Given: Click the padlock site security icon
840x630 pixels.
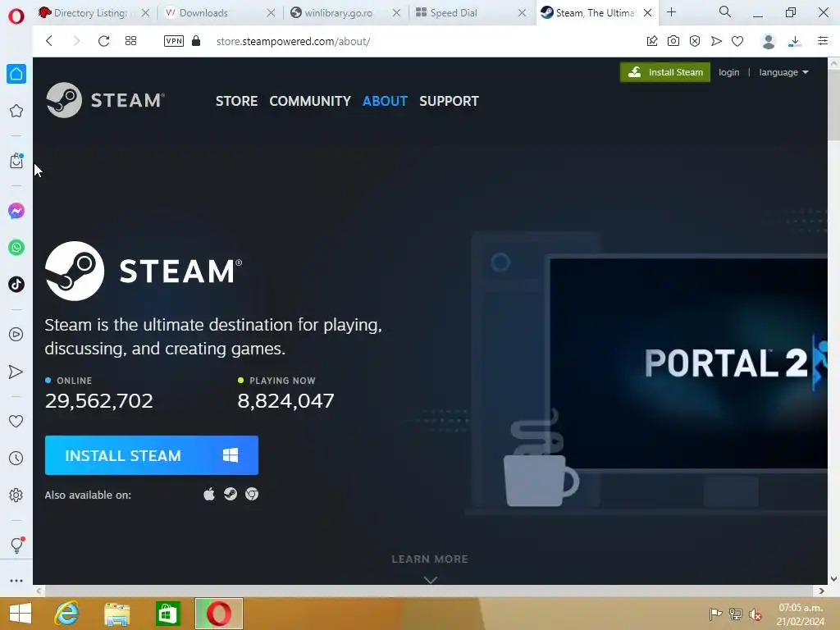Looking at the screenshot, I should coord(196,41).
